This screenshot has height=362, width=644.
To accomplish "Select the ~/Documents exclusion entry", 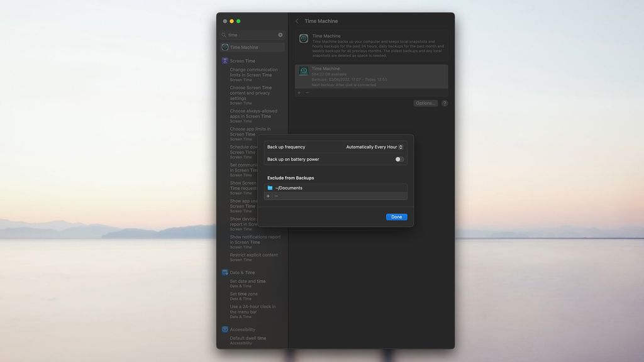I will coord(336,188).
